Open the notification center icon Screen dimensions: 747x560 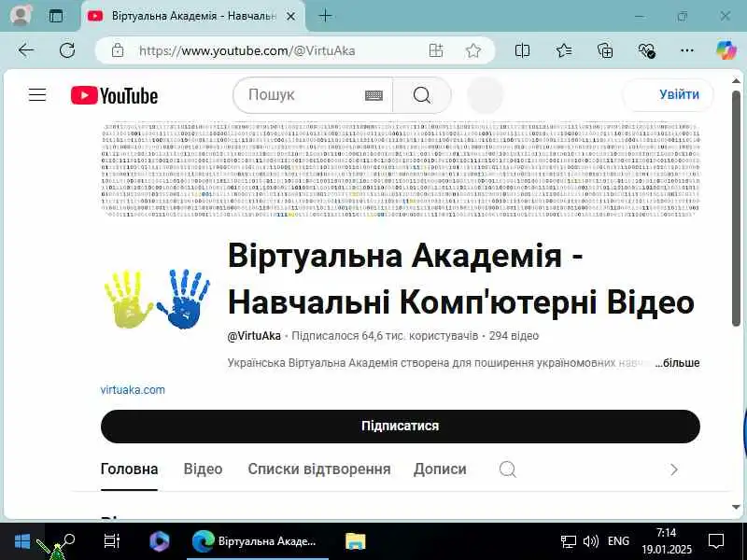pos(716,541)
